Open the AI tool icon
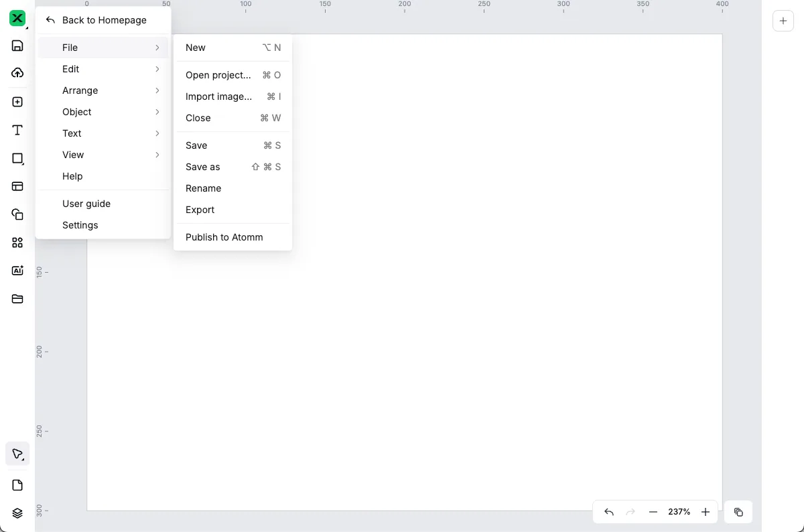This screenshot has width=804, height=532. click(x=17, y=271)
